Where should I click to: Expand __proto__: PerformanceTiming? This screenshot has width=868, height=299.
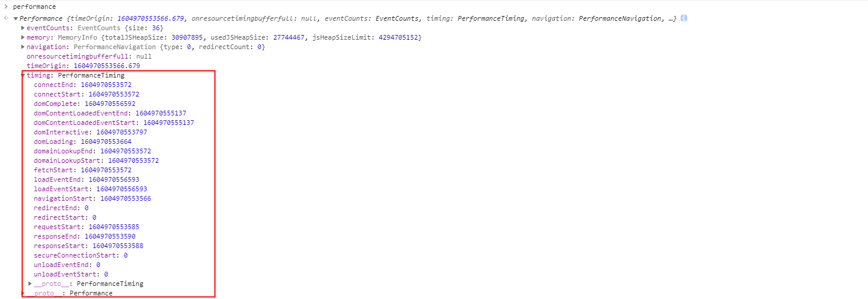click(30, 284)
